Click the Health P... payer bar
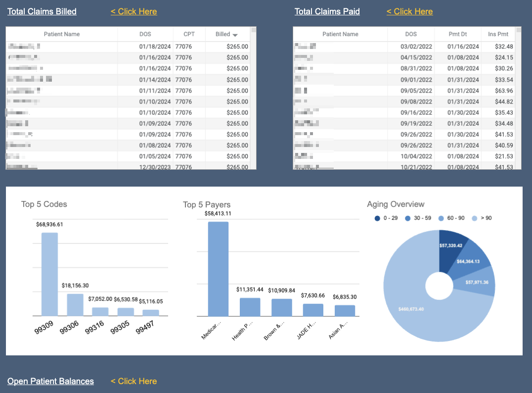 (250, 307)
